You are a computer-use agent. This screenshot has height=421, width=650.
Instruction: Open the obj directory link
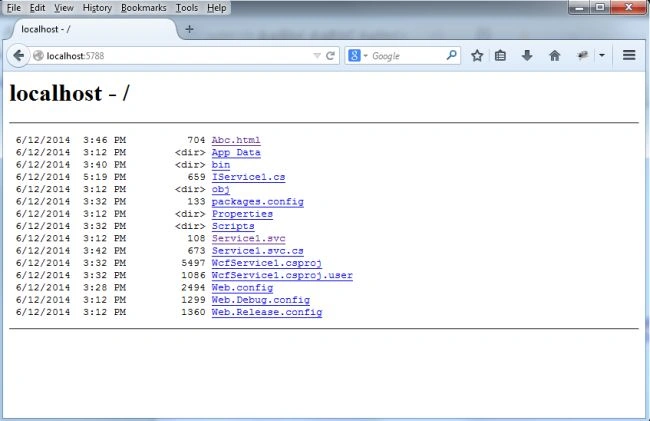click(221, 189)
